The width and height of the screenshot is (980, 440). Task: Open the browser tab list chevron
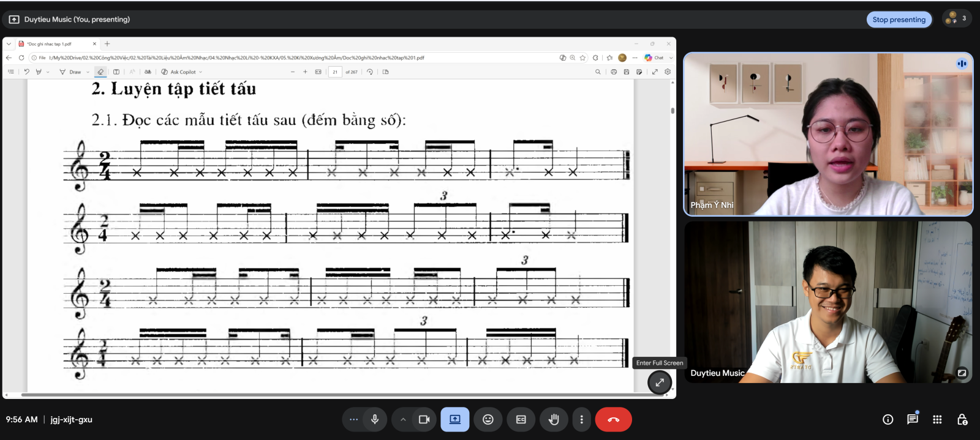(9, 44)
